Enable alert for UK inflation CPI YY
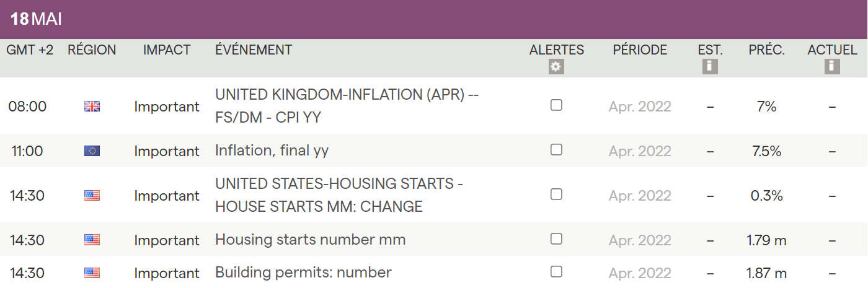Viewport: 868px width, 288px height. tap(556, 105)
